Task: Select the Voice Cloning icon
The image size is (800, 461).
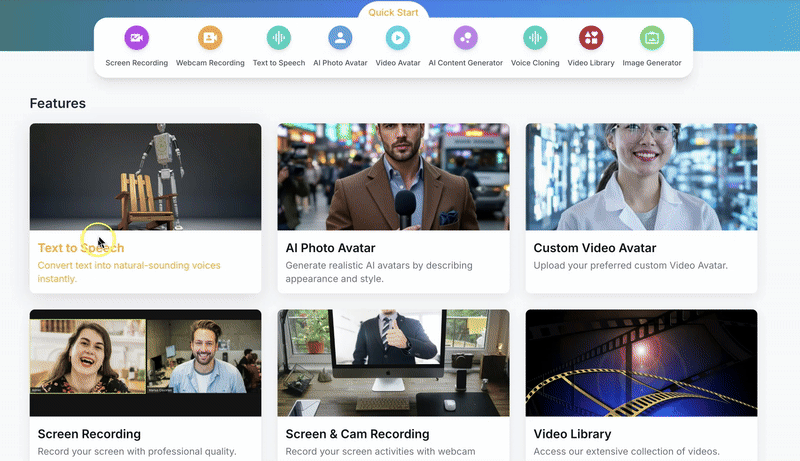Action: pyautogui.click(x=535, y=38)
